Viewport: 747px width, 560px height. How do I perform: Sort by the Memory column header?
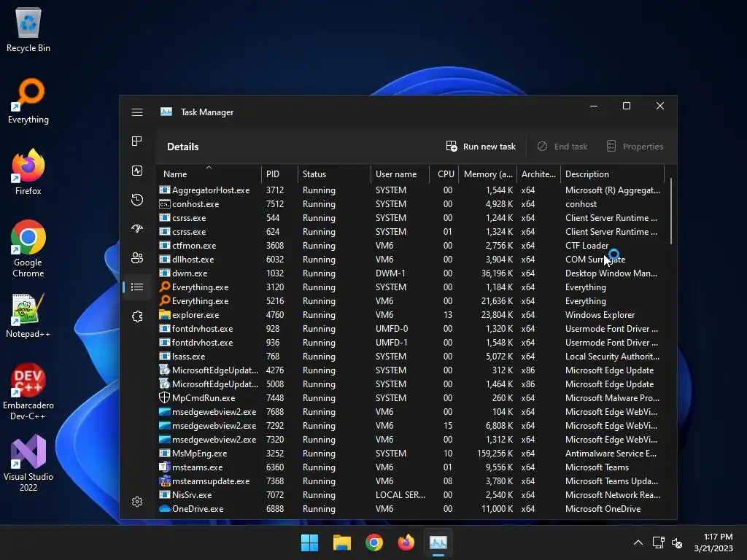coord(488,174)
